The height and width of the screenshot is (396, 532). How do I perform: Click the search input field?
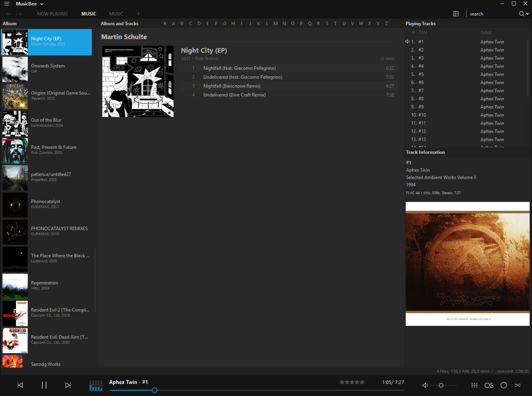point(492,14)
